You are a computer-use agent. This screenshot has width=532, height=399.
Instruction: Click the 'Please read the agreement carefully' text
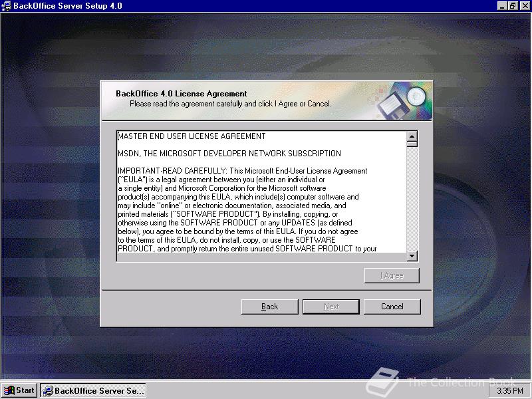[x=230, y=104]
